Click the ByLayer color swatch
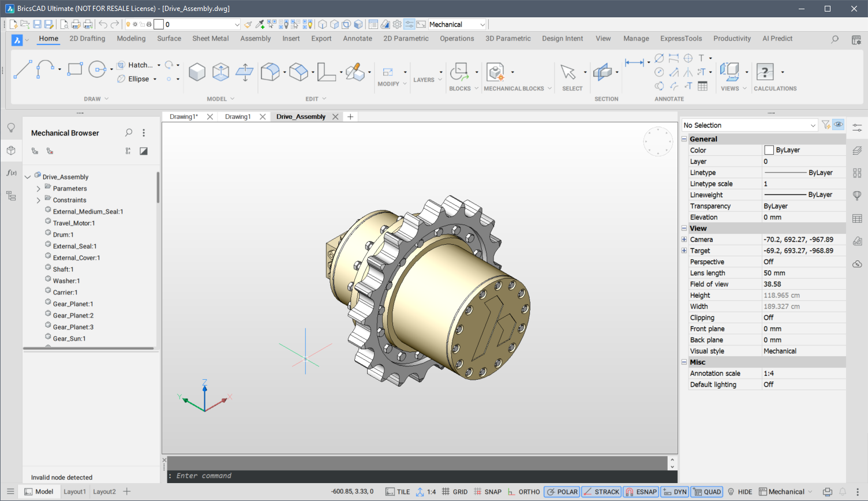The width and height of the screenshot is (868, 501). (x=769, y=150)
